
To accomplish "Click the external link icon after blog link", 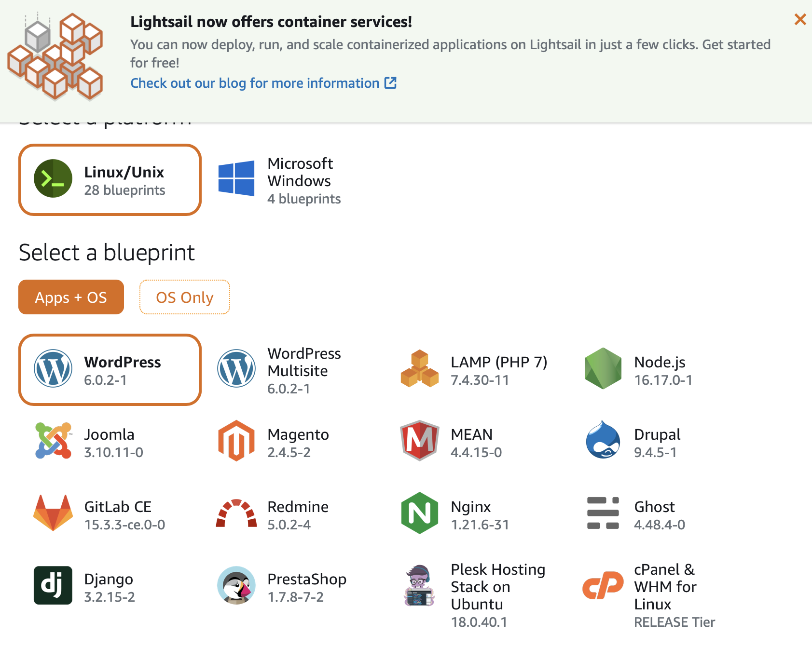I will [x=390, y=83].
